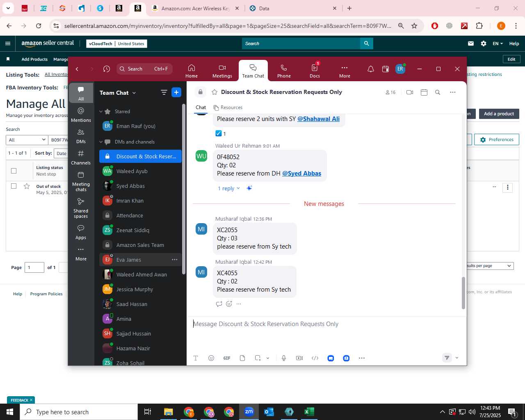This screenshot has height=420, width=525.
Task: Open Preferences in Seller Central
Action: click(497, 139)
